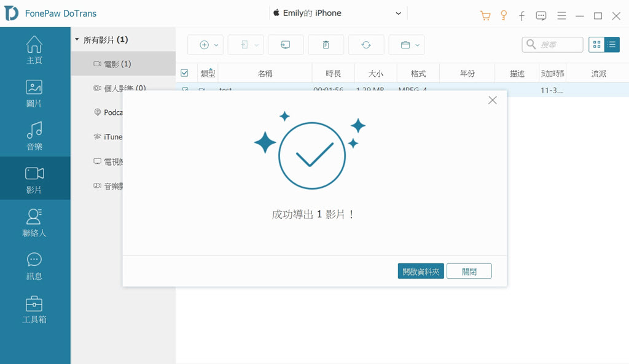Open the shopping cart purchase icon

pos(485,15)
